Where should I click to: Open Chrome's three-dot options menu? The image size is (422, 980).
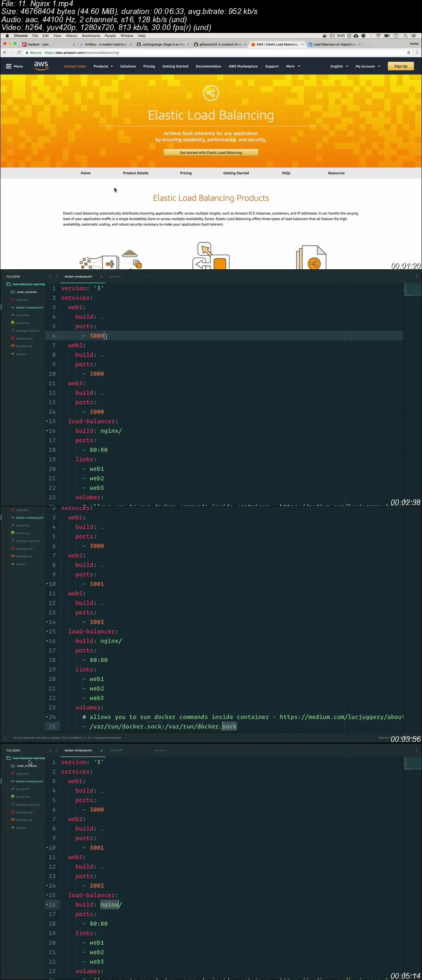(x=417, y=53)
